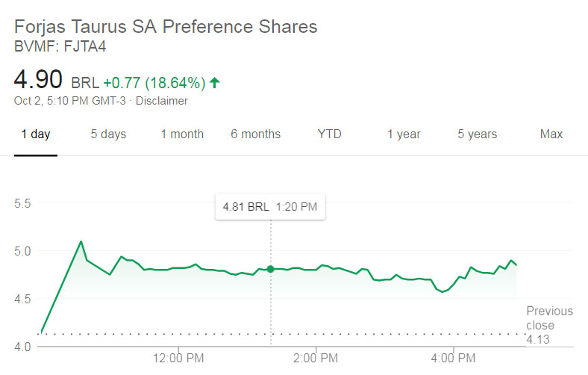Click the 12:00 PM time axis label

178,358
